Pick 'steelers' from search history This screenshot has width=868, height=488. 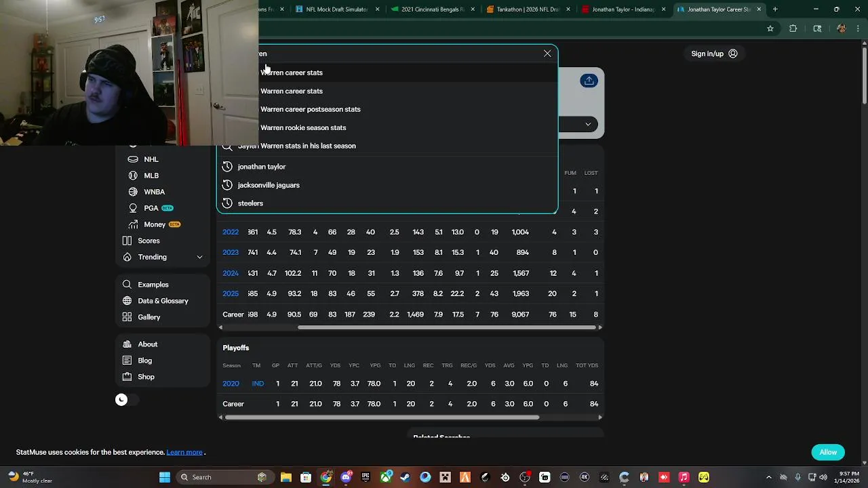pyautogui.click(x=250, y=203)
